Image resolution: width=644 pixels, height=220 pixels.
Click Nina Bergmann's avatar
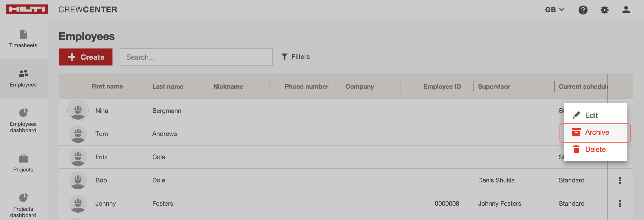tap(78, 110)
